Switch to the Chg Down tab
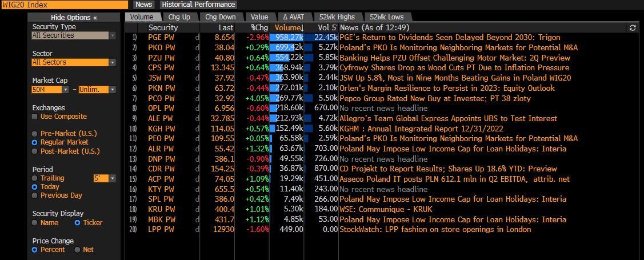644x260 pixels. 221,17
